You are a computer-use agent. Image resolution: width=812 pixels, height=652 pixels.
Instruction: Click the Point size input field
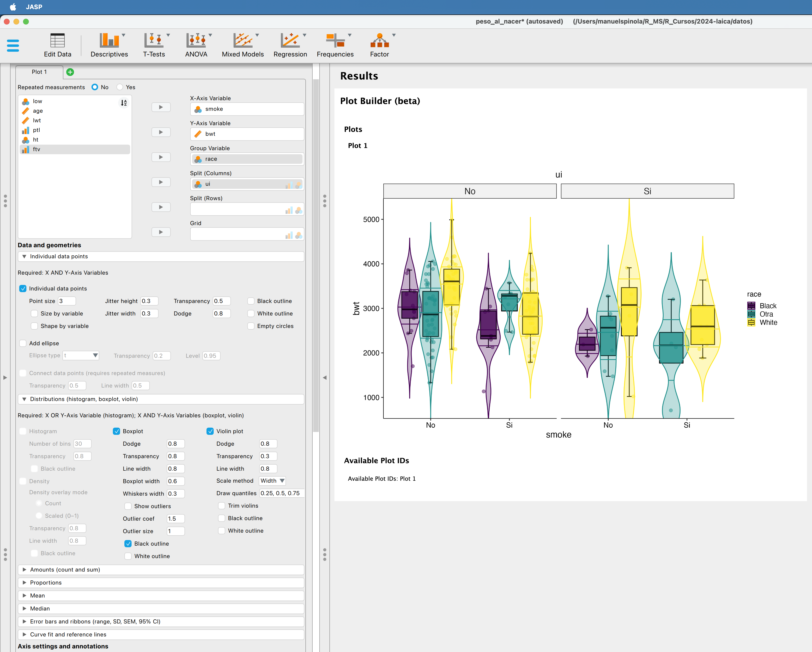(67, 301)
